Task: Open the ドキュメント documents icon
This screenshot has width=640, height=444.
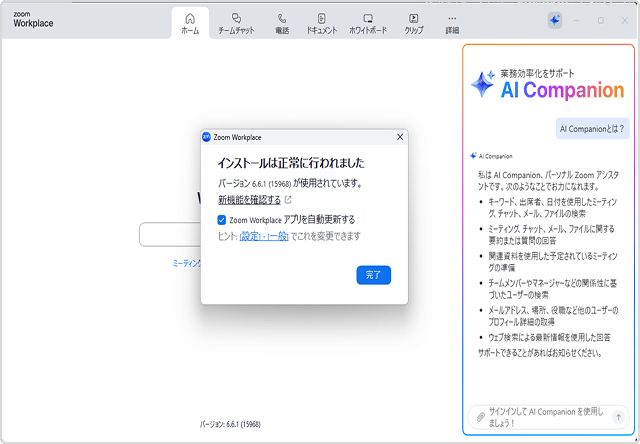Action: [x=322, y=23]
